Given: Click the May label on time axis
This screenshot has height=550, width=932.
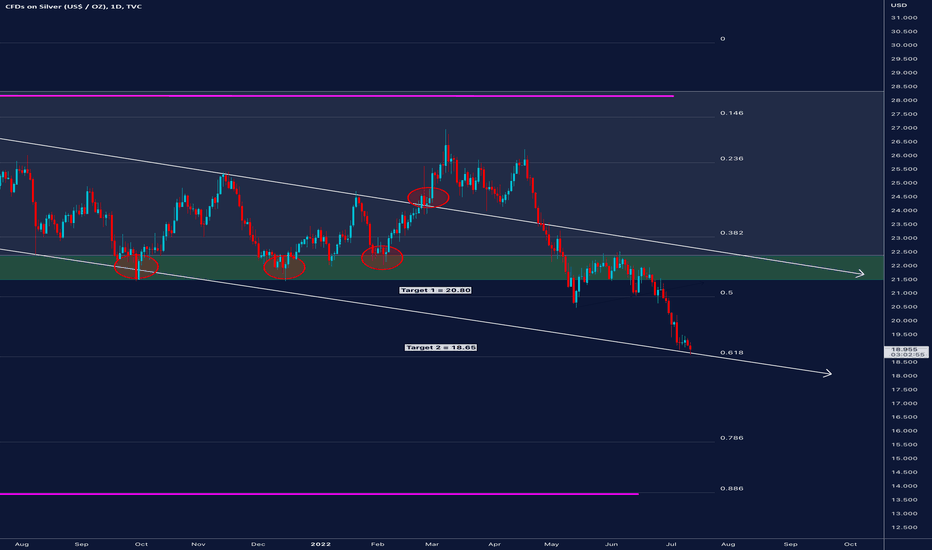Looking at the screenshot, I should point(552,544).
